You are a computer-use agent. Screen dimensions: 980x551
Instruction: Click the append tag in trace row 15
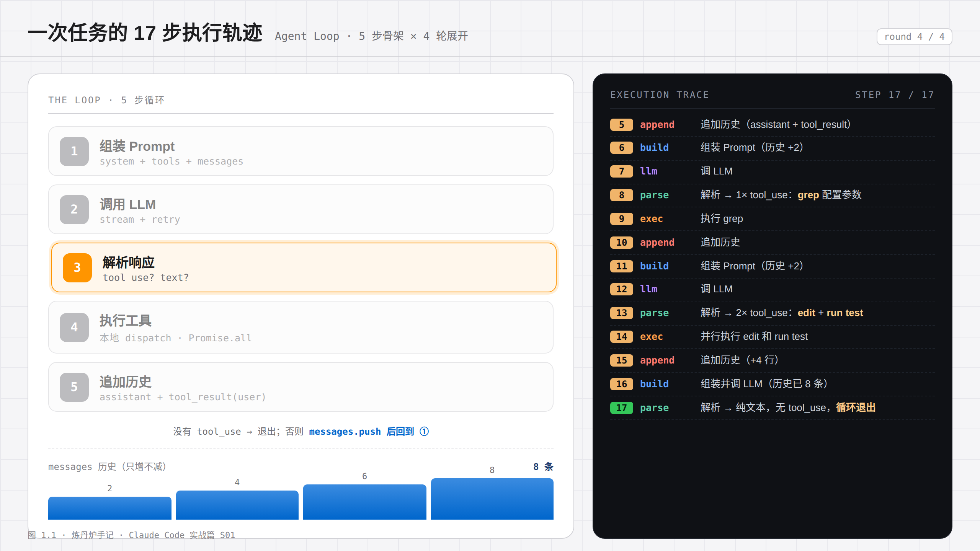[657, 360]
